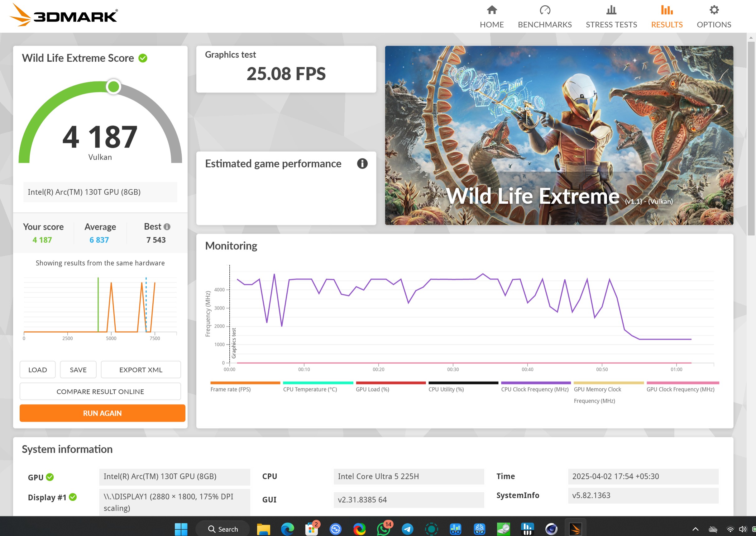
Task: Click the RUN AGAIN button
Action: click(103, 413)
